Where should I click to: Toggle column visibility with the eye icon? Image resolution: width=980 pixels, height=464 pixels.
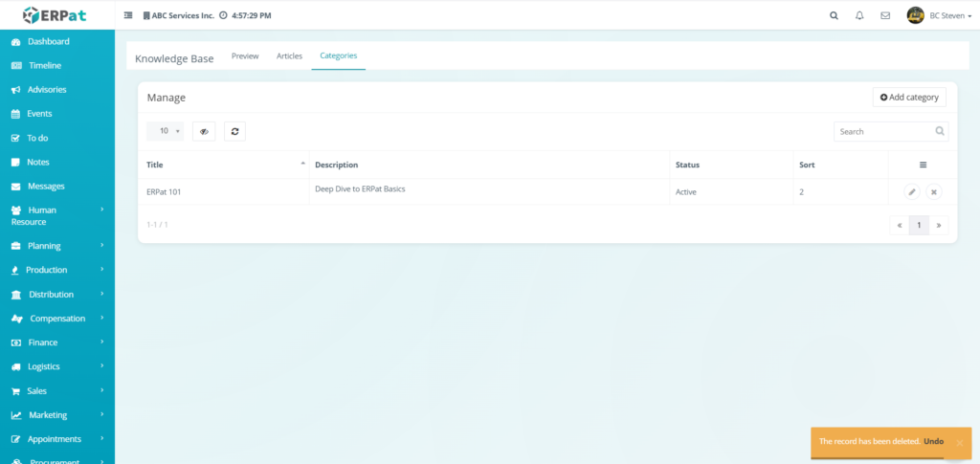pos(204,131)
